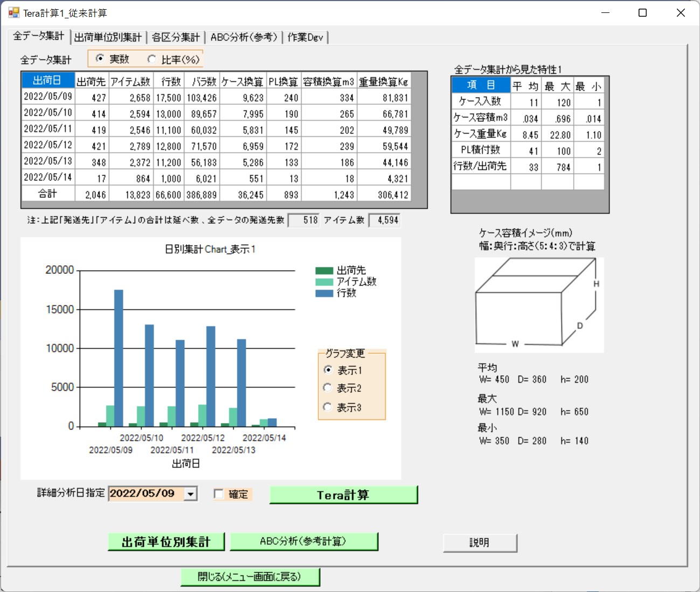Image resolution: width=700 pixels, height=592 pixels.
Task: Run ABC分析(参考計算) button
Action: click(x=303, y=541)
